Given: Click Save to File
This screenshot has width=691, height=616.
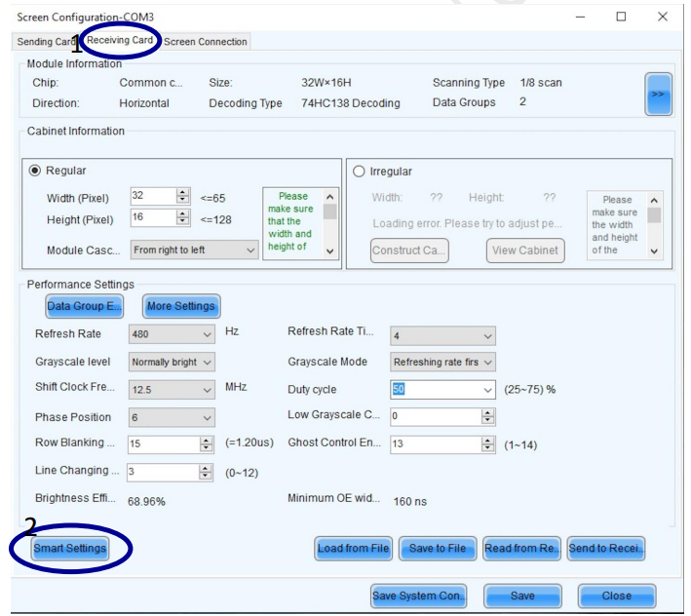Looking at the screenshot, I should tap(438, 548).
